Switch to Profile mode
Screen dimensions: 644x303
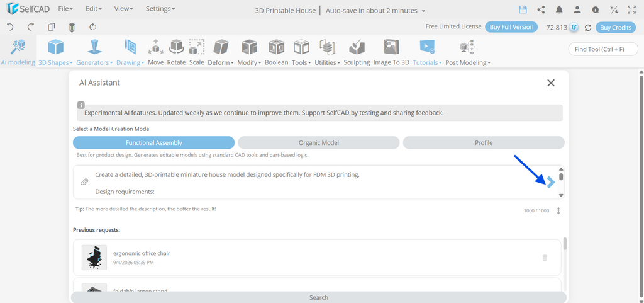[484, 142]
